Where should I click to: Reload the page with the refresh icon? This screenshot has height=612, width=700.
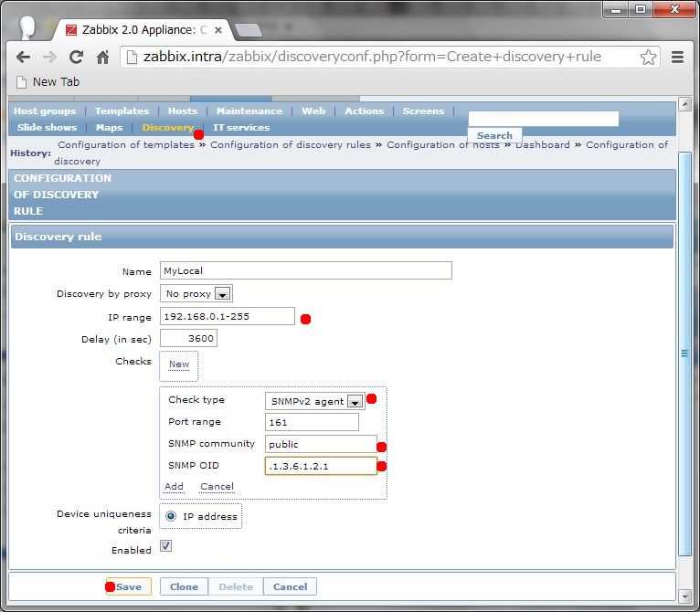click(77, 57)
